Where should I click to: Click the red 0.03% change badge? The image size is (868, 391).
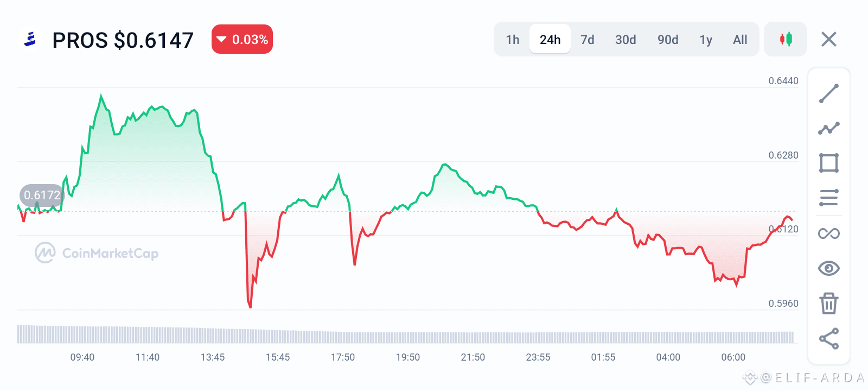click(242, 39)
